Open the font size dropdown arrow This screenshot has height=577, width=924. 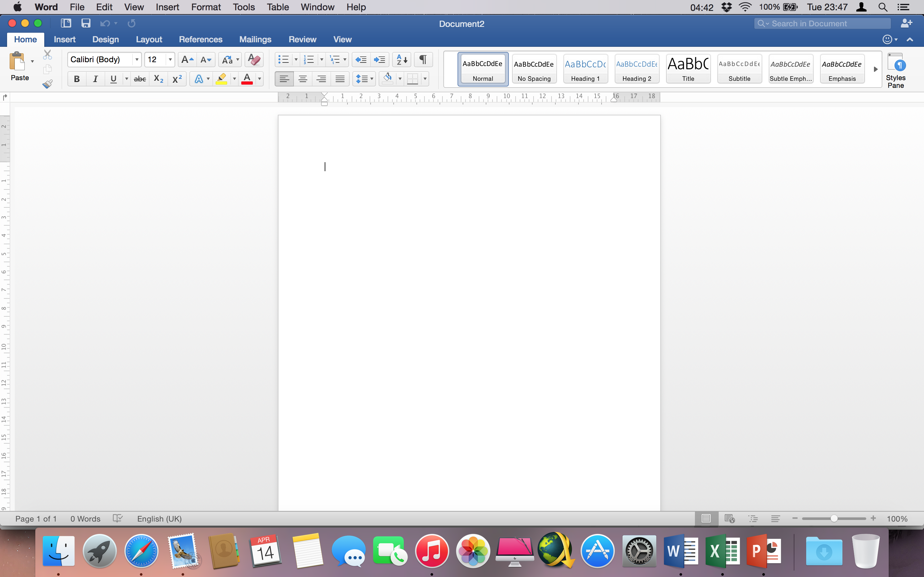pyautogui.click(x=170, y=60)
